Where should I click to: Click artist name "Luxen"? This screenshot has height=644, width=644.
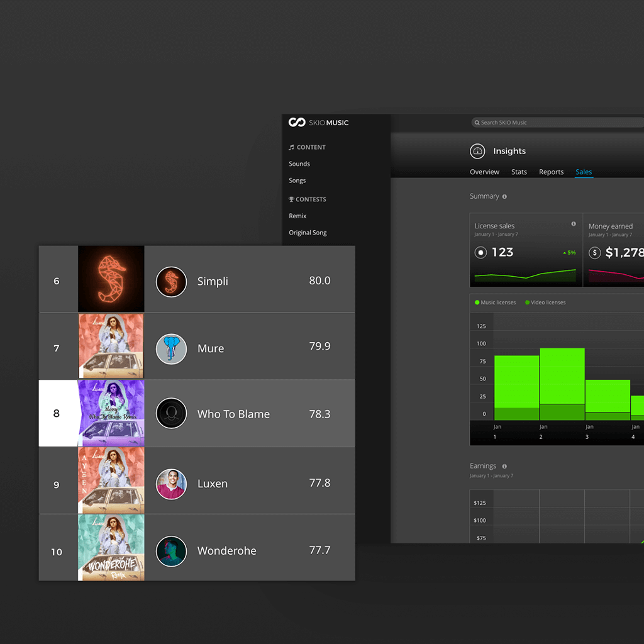(213, 484)
